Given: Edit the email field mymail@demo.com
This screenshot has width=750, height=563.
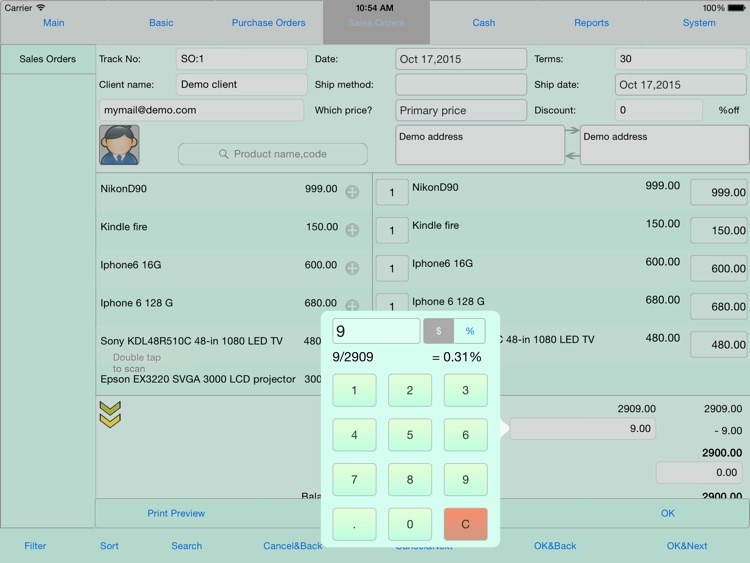Looking at the screenshot, I should 201,110.
